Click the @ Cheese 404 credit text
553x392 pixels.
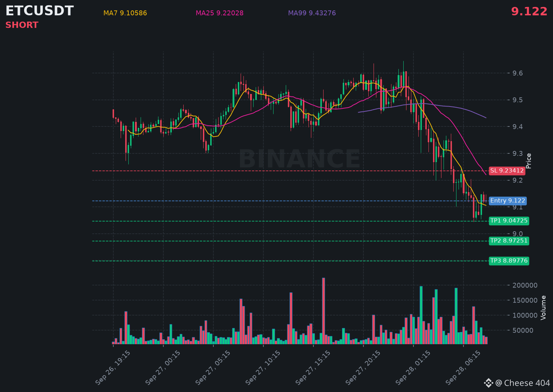pyautogui.click(x=523, y=383)
